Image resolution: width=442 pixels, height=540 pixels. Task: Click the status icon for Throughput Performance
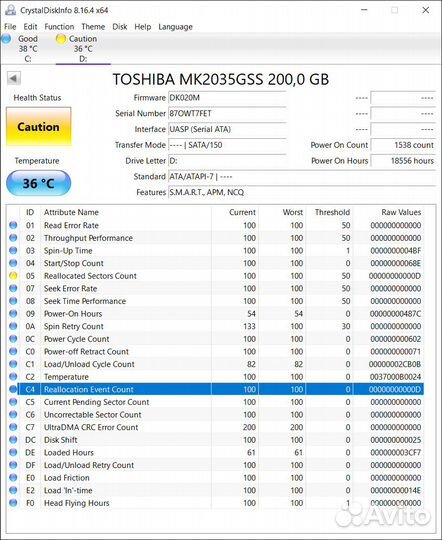point(13,238)
